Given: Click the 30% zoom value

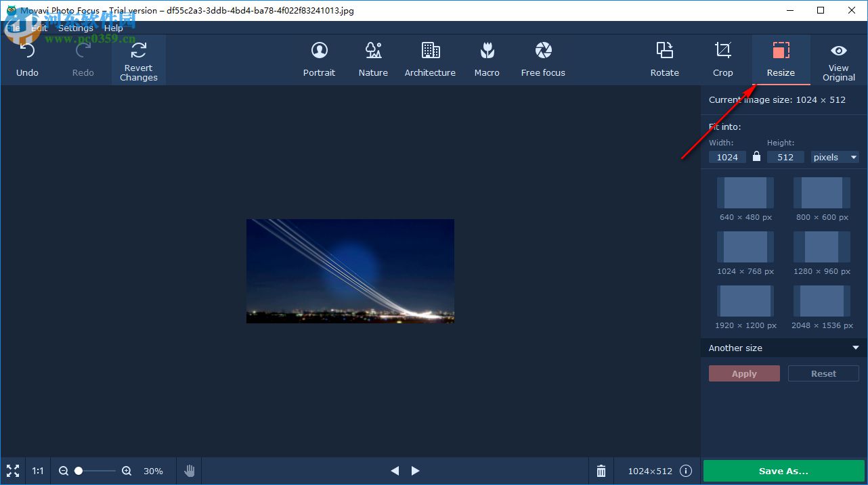Looking at the screenshot, I should coord(153,471).
